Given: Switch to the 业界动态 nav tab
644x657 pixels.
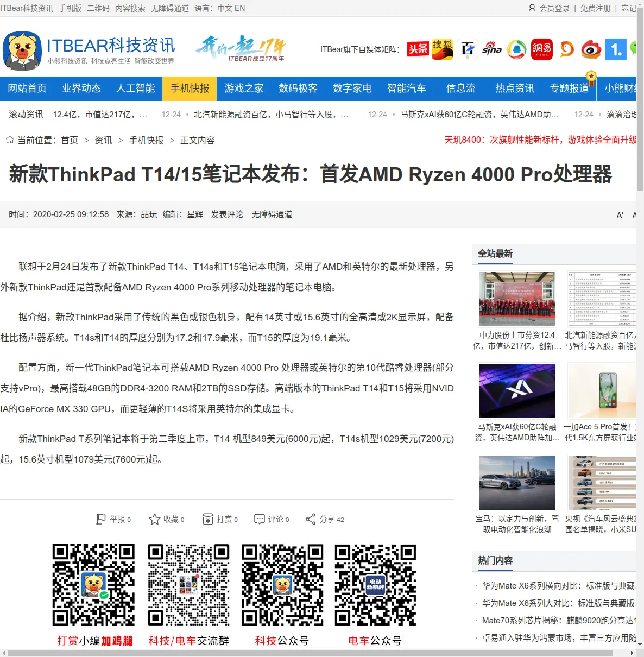Looking at the screenshot, I should pos(81,89).
